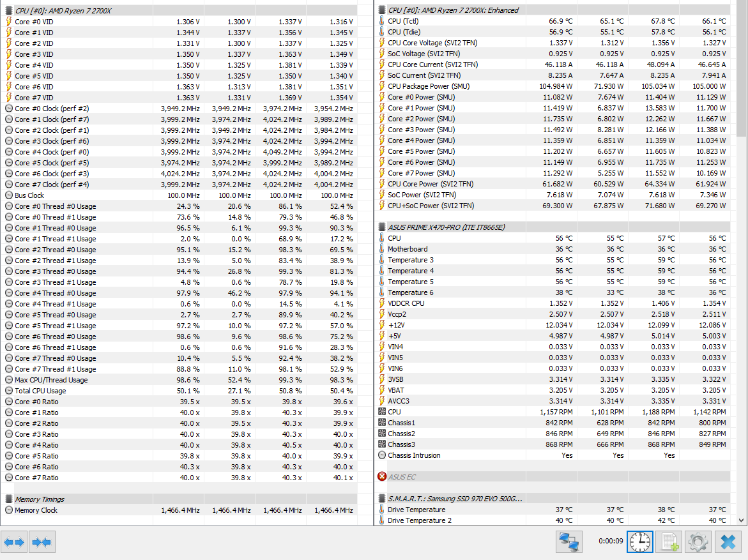Screen dimensions: 748x560
Task: Click lightning icon beside SoC Voltage (SVI2 TFN)
Action: (x=381, y=54)
